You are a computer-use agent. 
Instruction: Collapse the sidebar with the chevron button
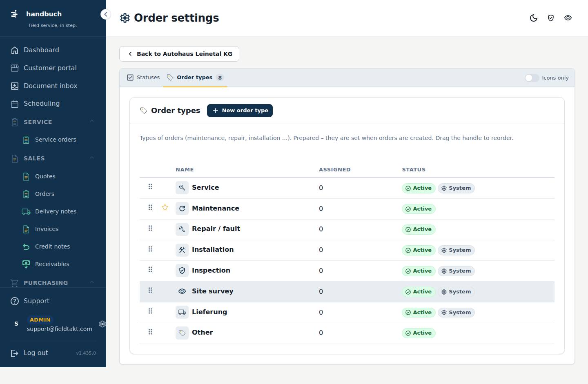pyautogui.click(x=105, y=14)
